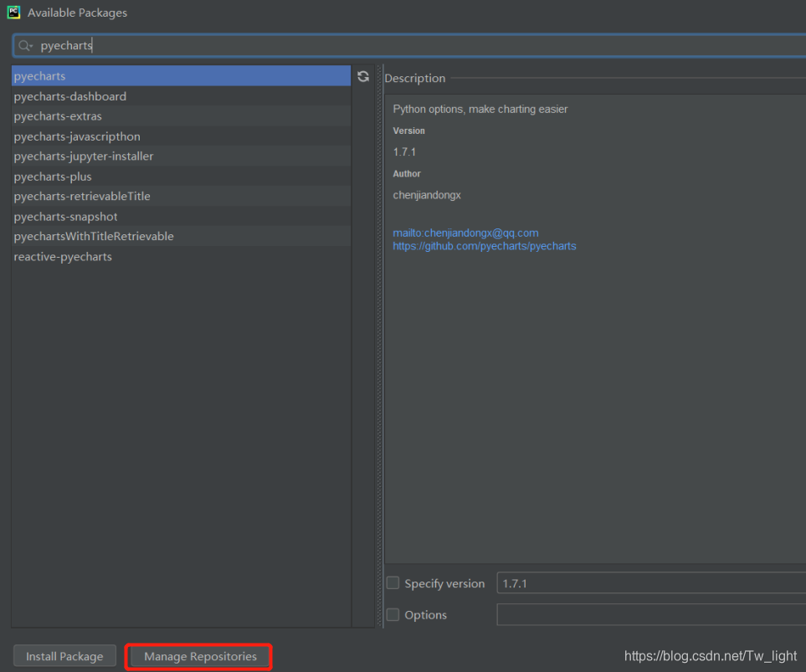Image resolution: width=806 pixels, height=672 pixels.
Task: Click the version value 1.7.1 in description
Action: pos(404,152)
